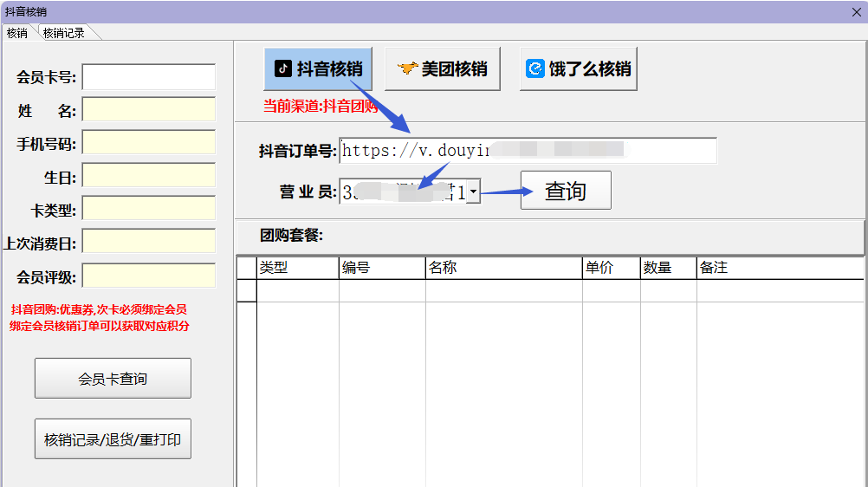
Task: Select the 饿了么核销 channel button
Action: pyautogui.click(x=579, y=68)
